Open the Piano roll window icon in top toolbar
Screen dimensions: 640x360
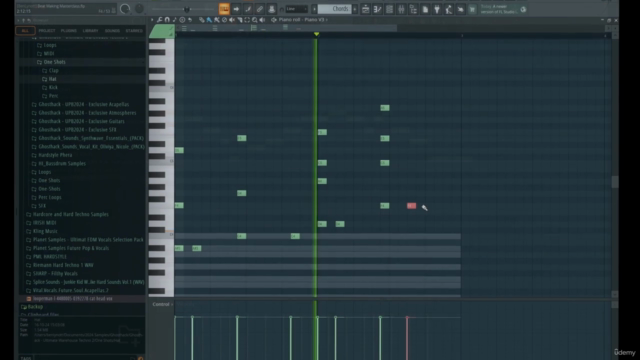pyautogui.click(x=378, y=9)
